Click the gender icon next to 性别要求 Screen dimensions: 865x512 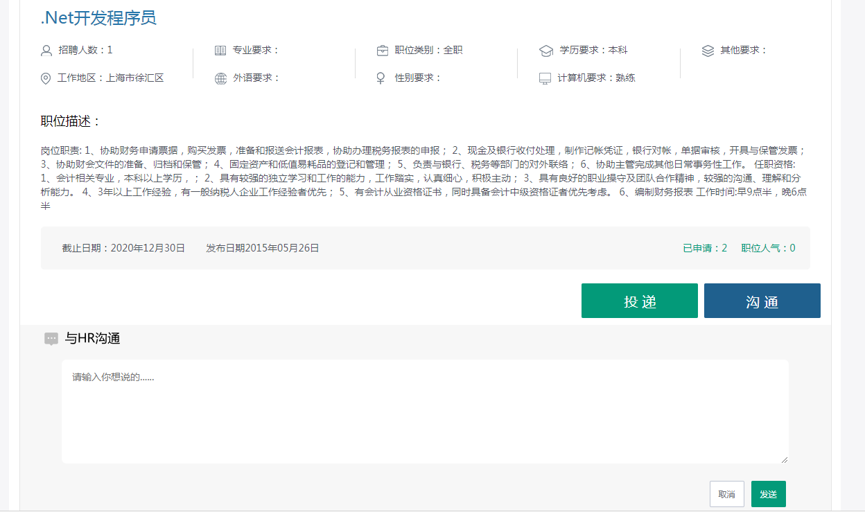381,78
